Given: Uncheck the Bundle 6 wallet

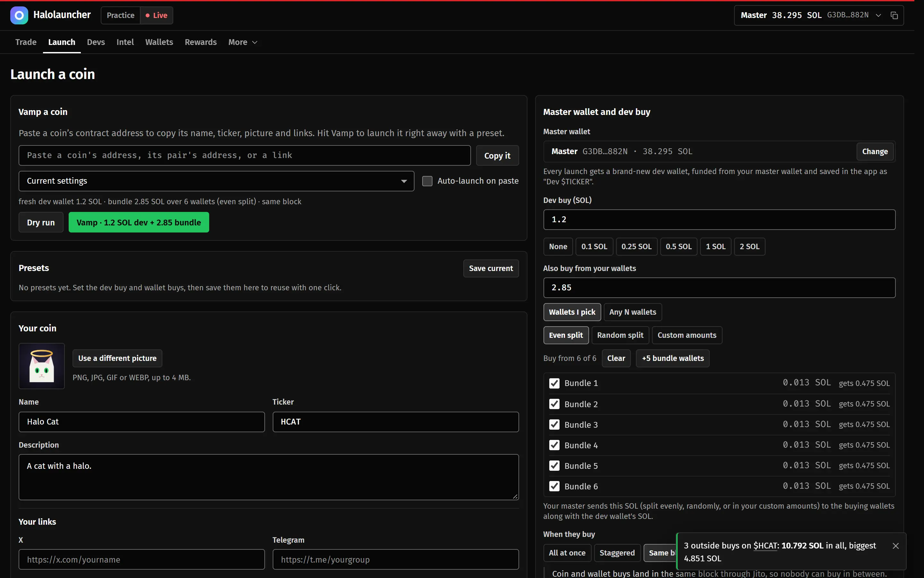Looking at the screenshot, I should pos(554,486).
